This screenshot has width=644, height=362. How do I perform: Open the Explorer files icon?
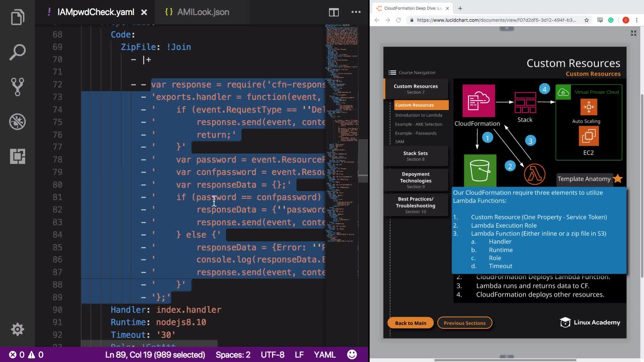click(17, 17)
